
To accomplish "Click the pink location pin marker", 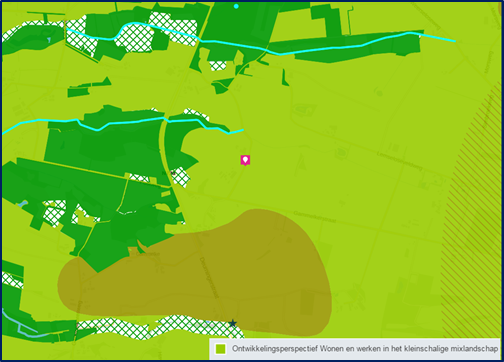I will (245, 160).
